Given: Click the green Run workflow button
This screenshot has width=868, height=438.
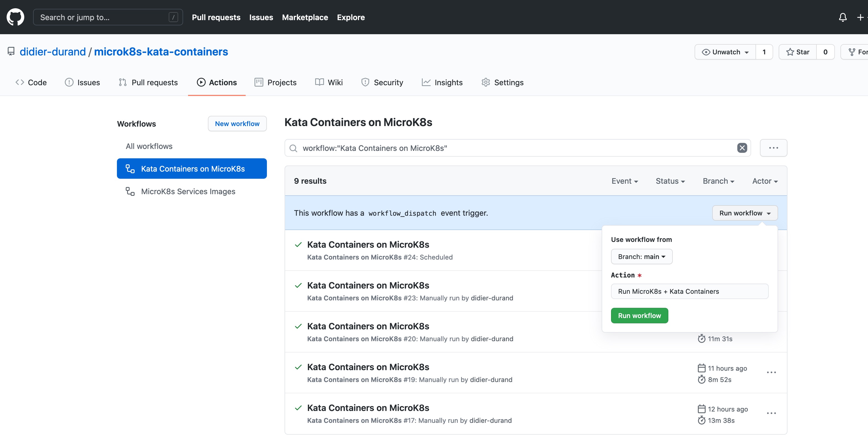Looking at the screenshot, I should [639, 316].
